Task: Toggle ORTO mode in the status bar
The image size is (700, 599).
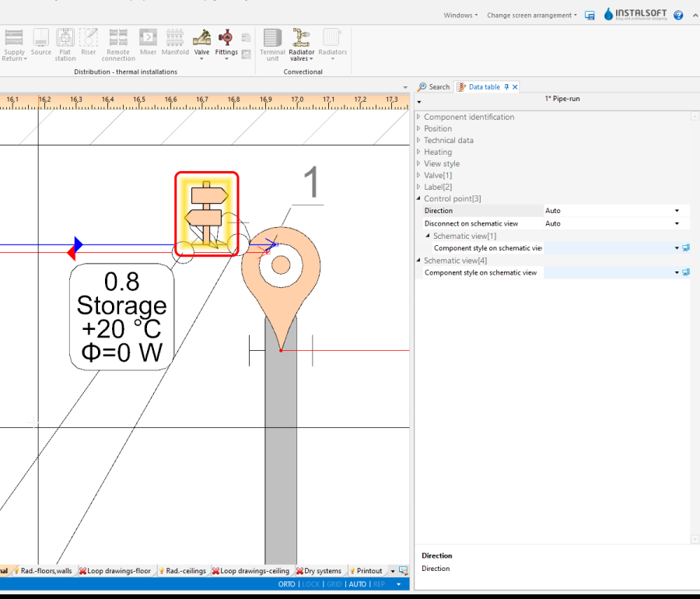Action: (286, 583)
